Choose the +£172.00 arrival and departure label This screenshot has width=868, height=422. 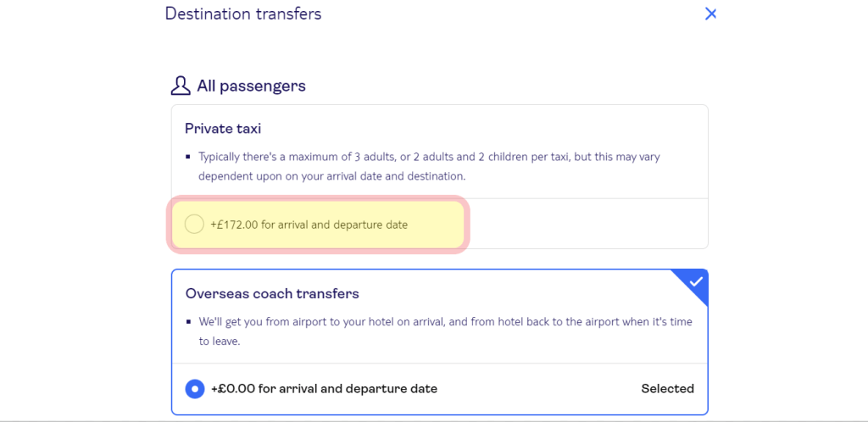[x=309, y=225]
